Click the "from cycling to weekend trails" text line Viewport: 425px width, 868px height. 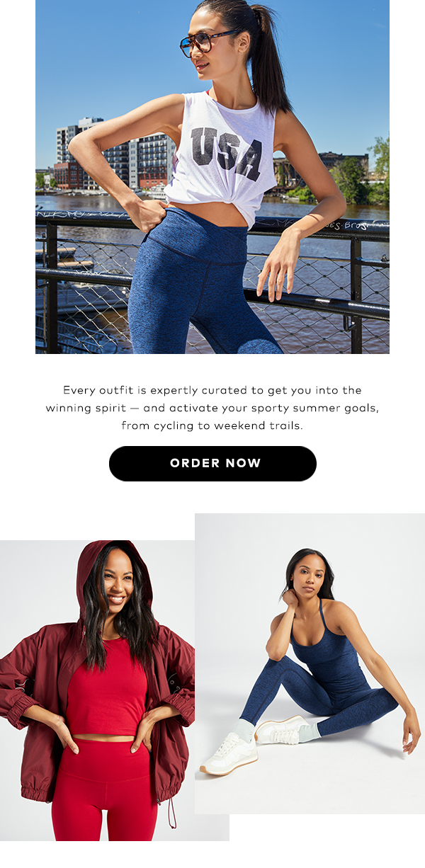coord(212,426)
